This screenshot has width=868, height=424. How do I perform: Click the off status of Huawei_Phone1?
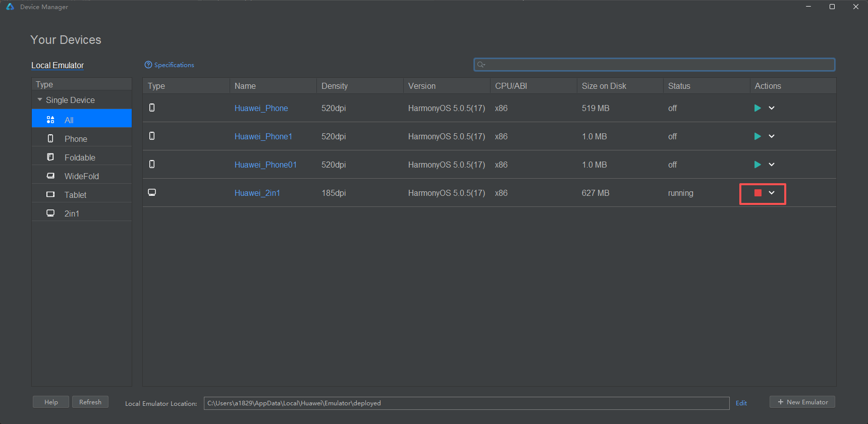click(x=672, y=136)
